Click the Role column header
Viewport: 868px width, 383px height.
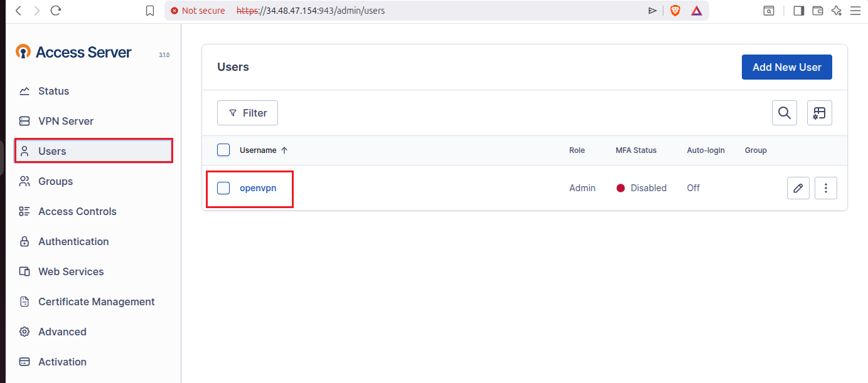[x=577, y=150]
